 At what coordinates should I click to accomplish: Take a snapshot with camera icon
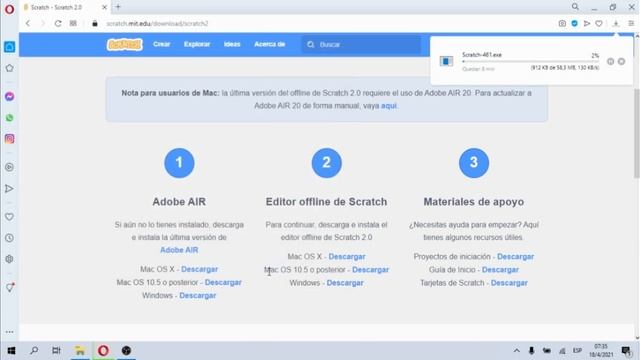(562, 24)
